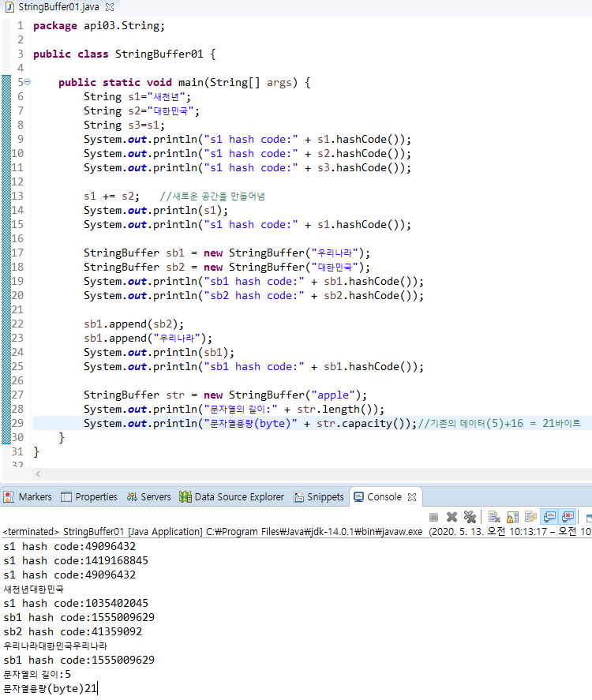The image size is (592, 700).
Task: Click console output '문자열용량(byte)21'
Action: [x=50, y=688]
